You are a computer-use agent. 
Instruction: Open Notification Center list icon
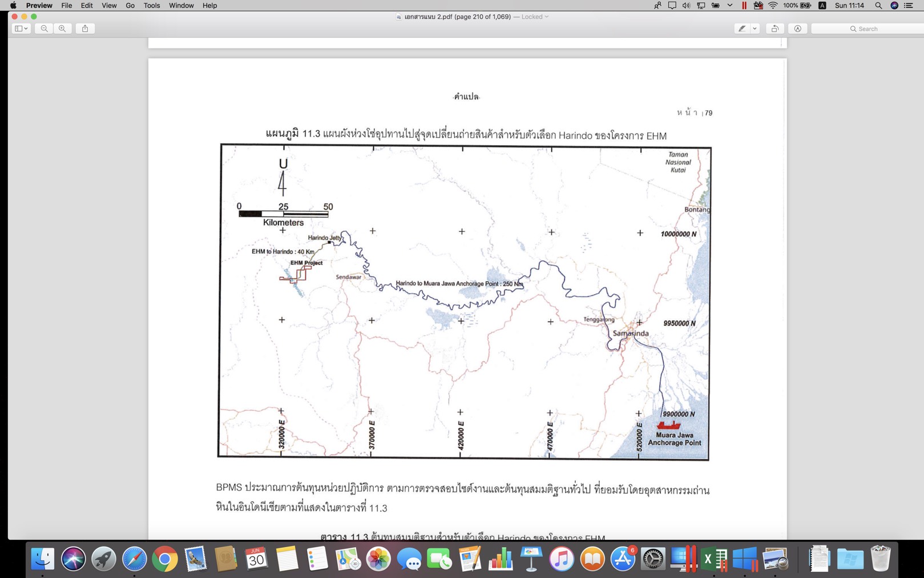point(909,5)
